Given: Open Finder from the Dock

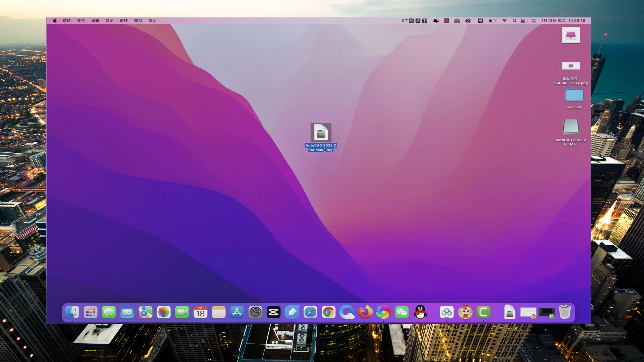Looking at the screenshot, I should click(x=72, y=312).
